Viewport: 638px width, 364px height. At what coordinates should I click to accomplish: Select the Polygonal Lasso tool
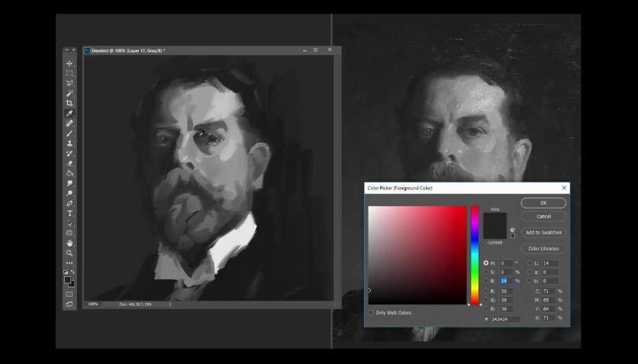click(69, 83)
